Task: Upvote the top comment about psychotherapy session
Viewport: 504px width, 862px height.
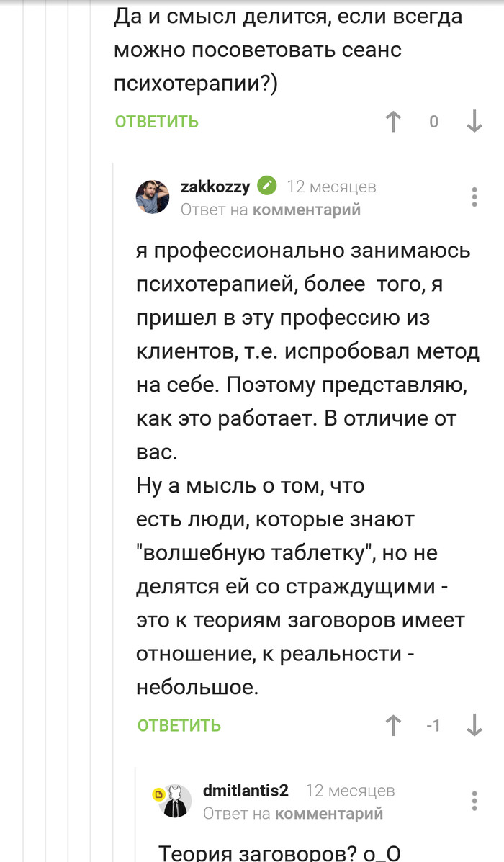Action: click(x=393, y=122)
